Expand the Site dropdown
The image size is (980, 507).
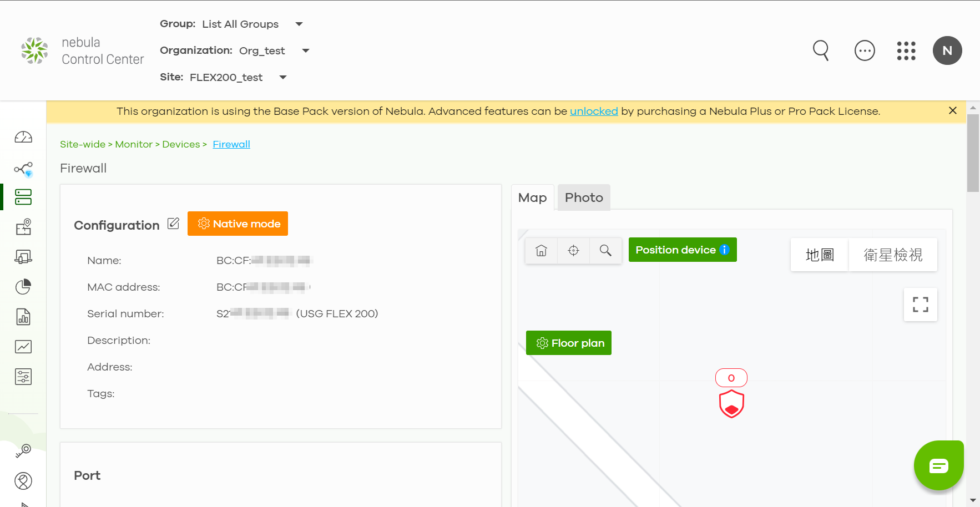point(283,77)
